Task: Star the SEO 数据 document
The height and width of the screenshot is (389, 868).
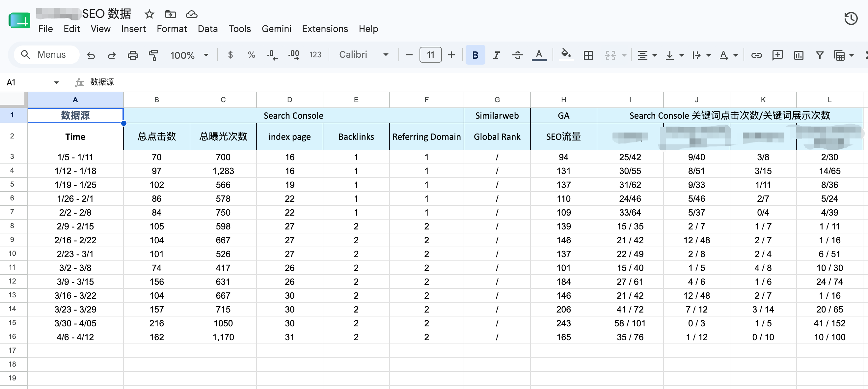Action: pyautogui.click(x=149, y=14)
